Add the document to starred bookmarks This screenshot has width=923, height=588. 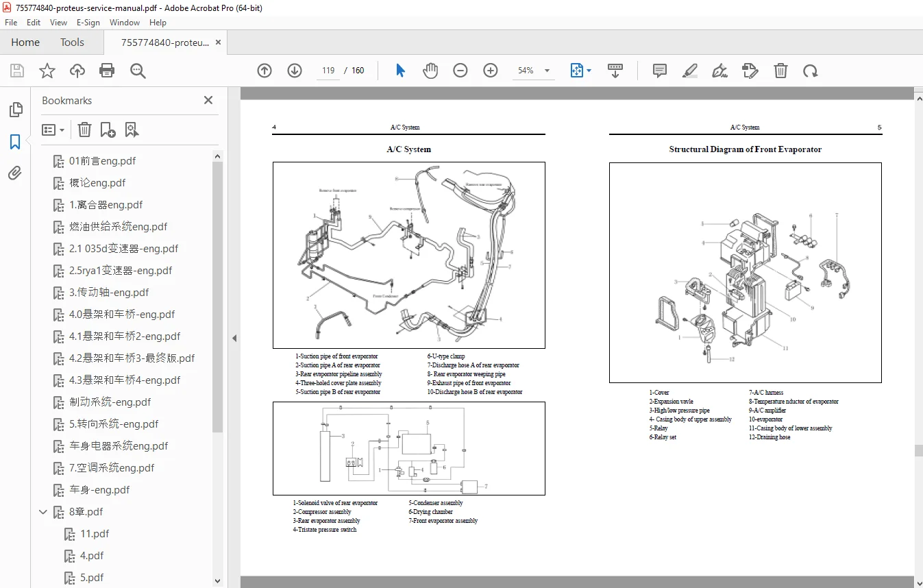pyautogui.click(x=47, y=71)
